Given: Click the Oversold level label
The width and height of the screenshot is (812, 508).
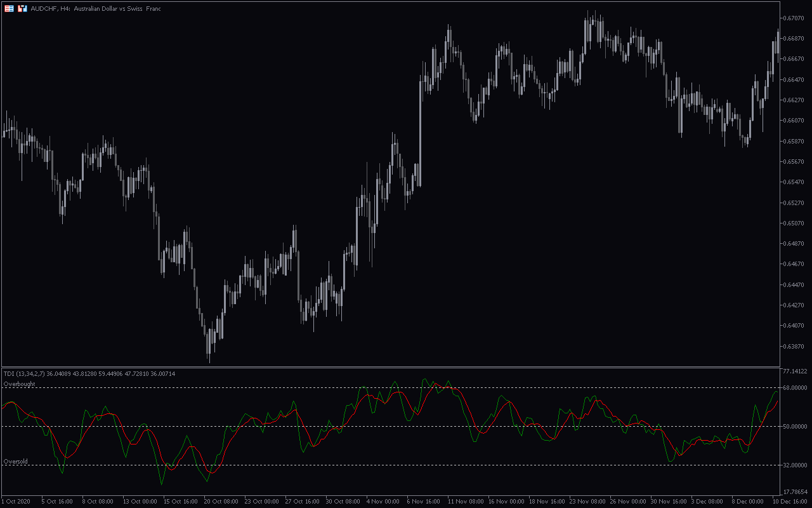Looking at the screenshot, I should 16,462.
